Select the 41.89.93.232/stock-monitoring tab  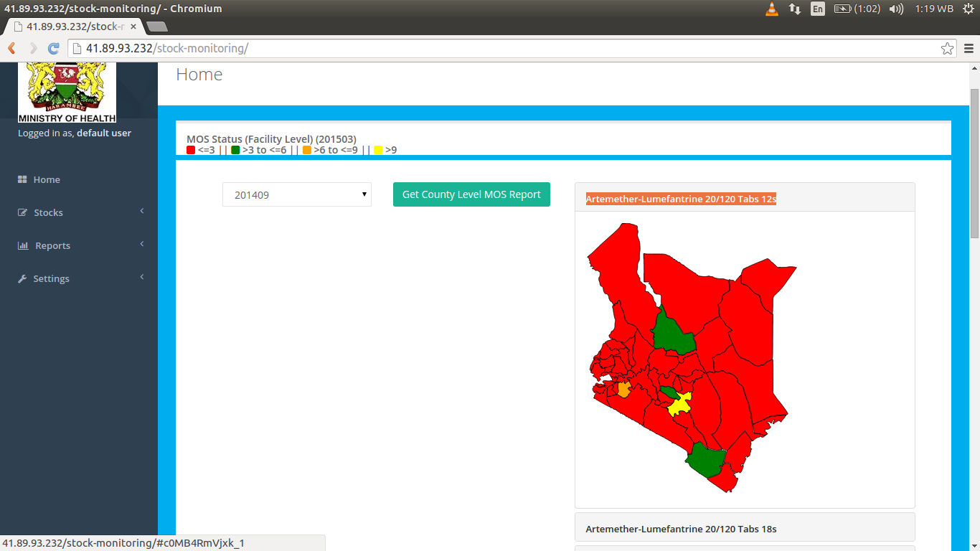coord(74,27)
